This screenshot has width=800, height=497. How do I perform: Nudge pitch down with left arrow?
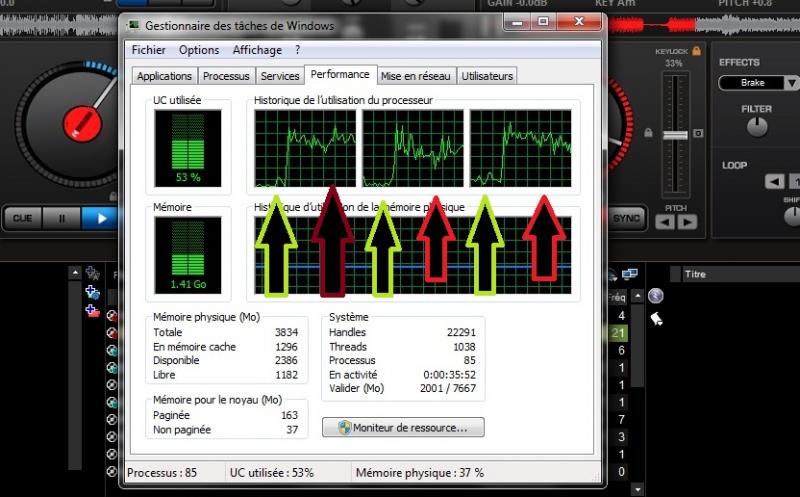click(663, 222)
